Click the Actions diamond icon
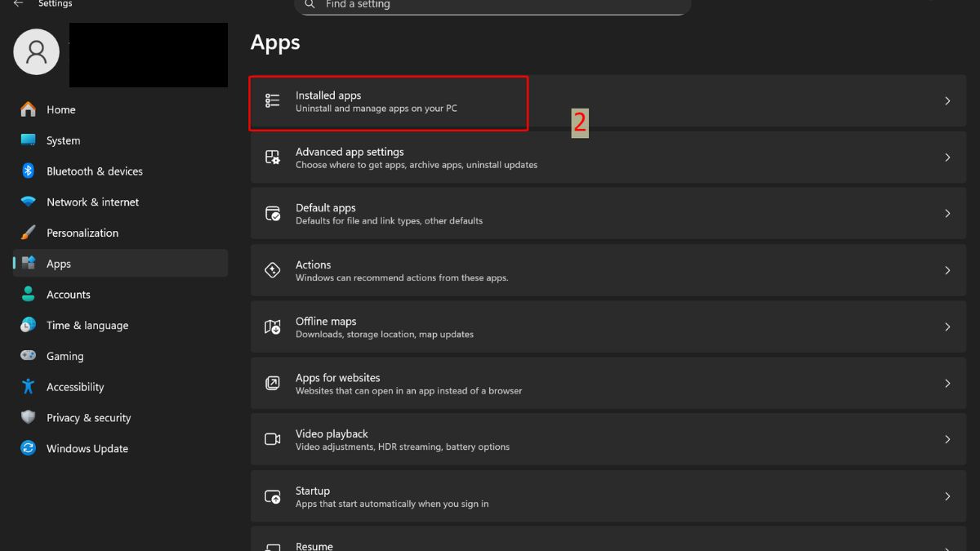Viewport: 980px width, 551px height. 273,270
